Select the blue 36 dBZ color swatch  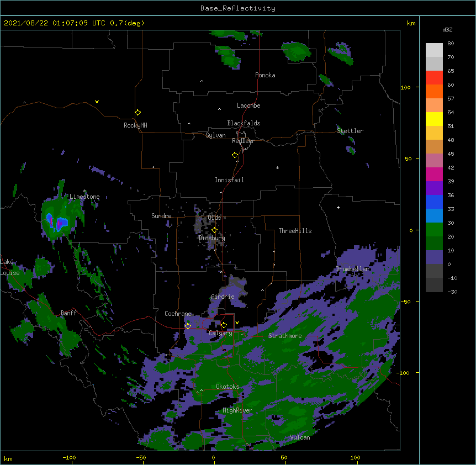[434, 202]
